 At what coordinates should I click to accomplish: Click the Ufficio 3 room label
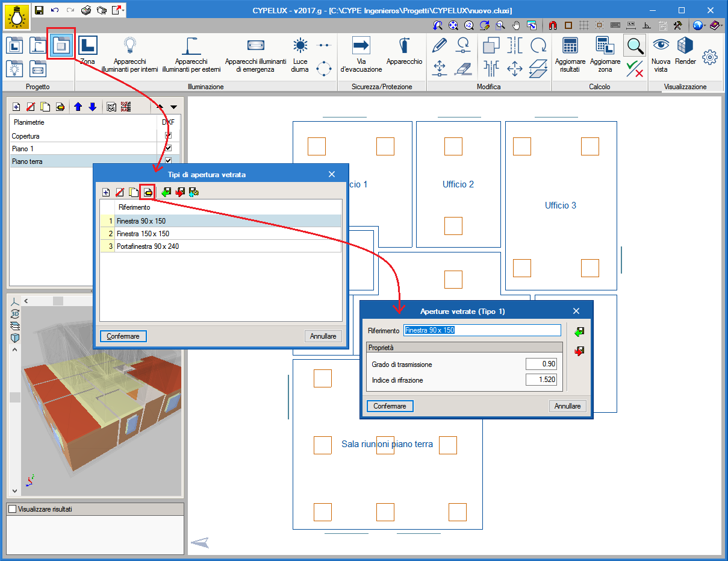pyautogui.click(x=561, y=205)
